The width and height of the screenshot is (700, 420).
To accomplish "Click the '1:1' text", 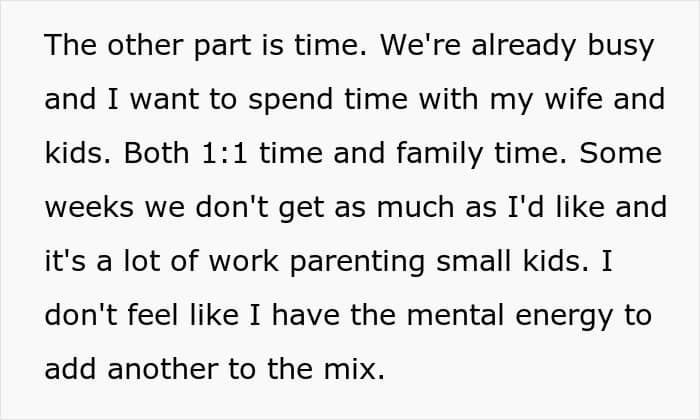I will [x=224, y=154].
